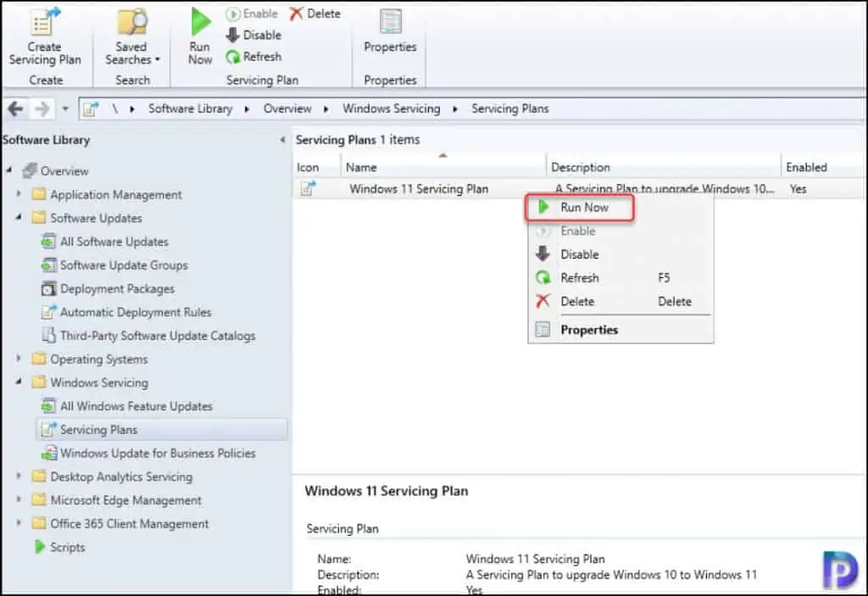
Task: Go back with the navigation arrow
Action: pyautogui.click(x=15, y=109)
